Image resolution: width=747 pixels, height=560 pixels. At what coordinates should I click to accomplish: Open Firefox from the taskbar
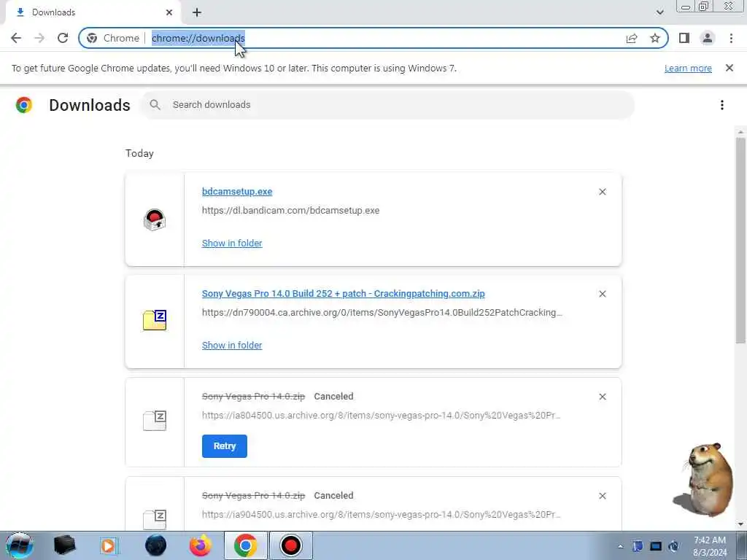point(201,545)
